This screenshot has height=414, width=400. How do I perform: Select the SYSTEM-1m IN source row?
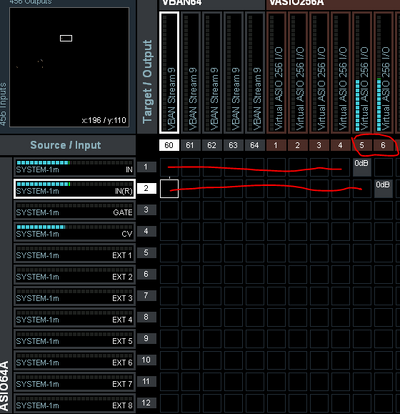coord(74,167)
